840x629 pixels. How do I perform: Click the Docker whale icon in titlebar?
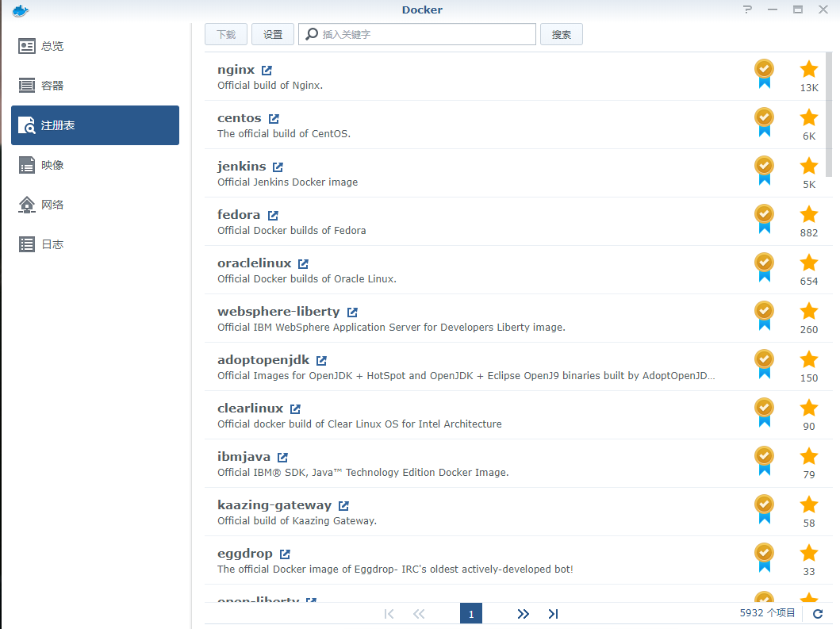[x=18, y=10]
